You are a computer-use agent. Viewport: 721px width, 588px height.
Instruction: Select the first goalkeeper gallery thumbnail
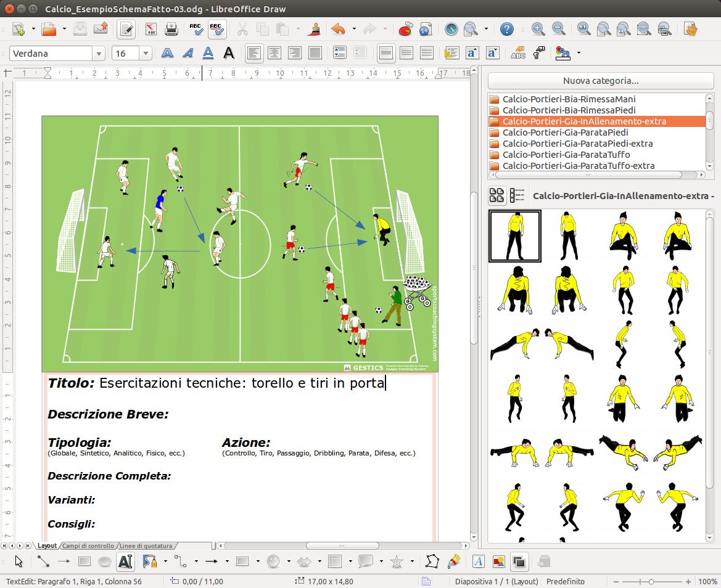(514, 235)
